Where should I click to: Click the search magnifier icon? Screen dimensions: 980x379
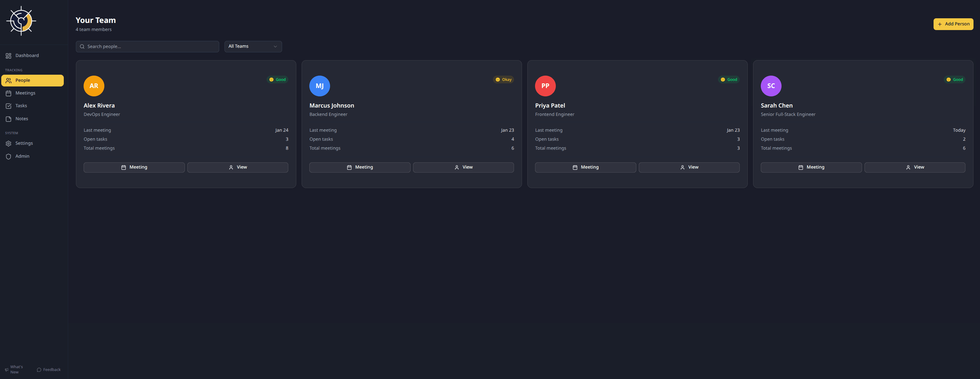(82, 46)
